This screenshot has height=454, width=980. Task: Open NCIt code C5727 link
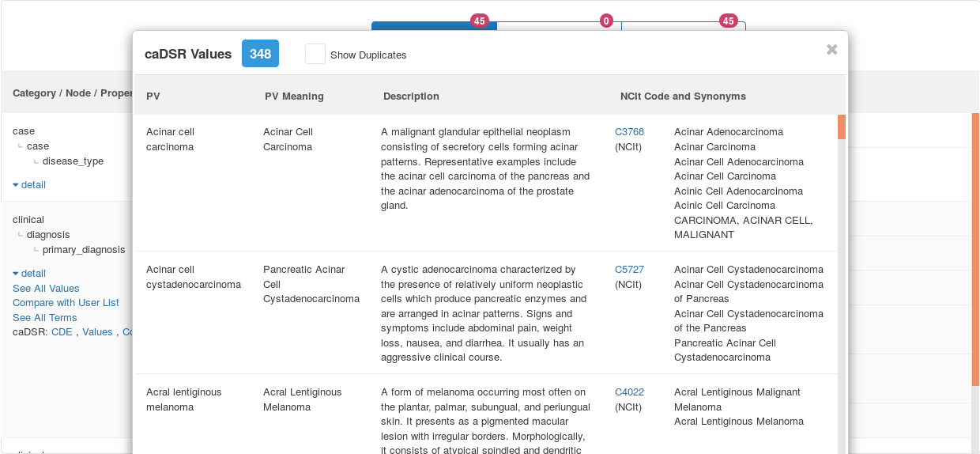(629, 270)
